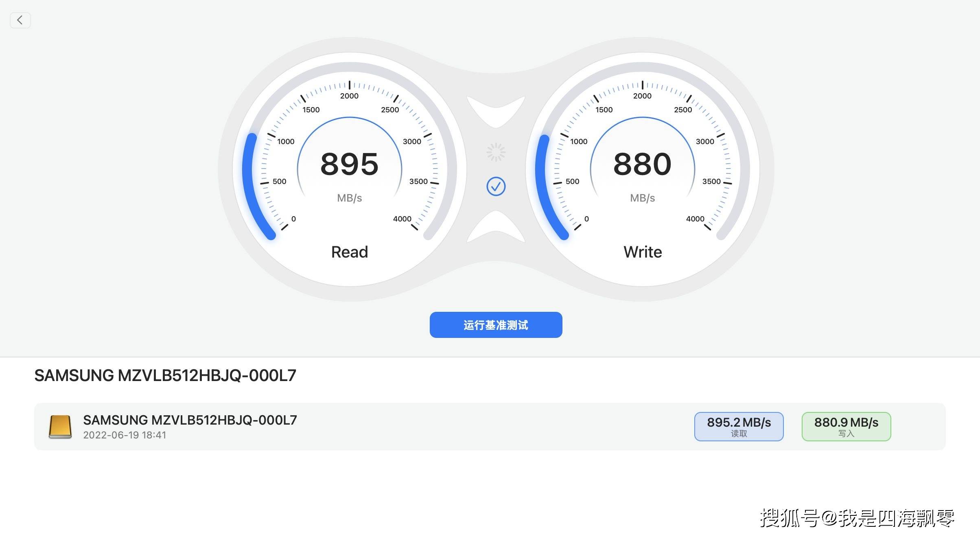Click the loading spinner between the gauges
Image resolution: width=980 pixels, height=539 pixels.
[x=496, y=152]
